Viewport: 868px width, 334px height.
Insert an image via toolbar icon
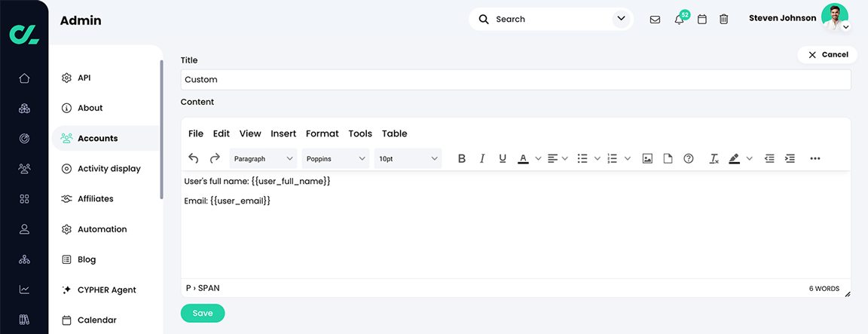[647, 158]
